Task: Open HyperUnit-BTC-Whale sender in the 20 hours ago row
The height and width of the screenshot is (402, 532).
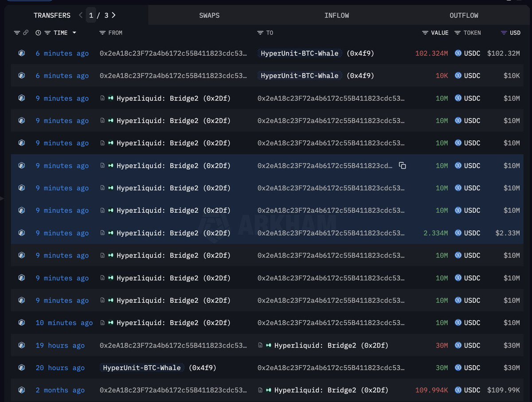Action: click(x=142, y=368)
